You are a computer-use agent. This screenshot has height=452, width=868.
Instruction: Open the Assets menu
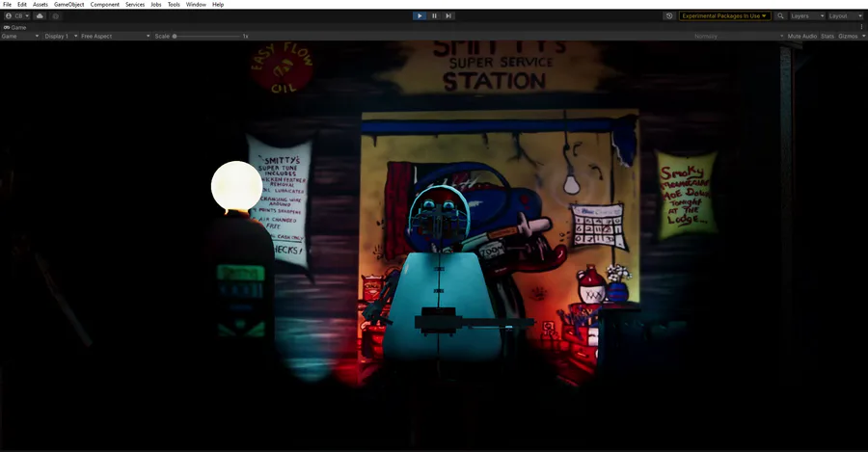pos(41,5)
